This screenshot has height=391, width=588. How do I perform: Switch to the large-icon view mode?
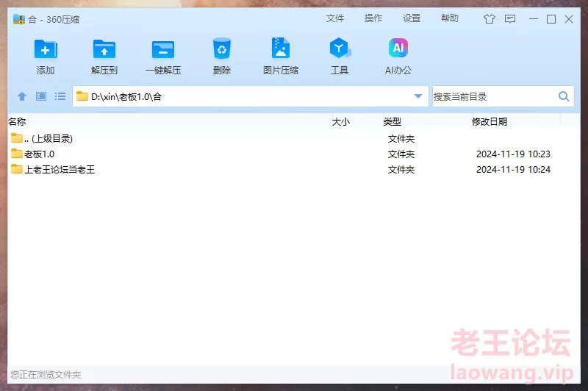point(41,96)
